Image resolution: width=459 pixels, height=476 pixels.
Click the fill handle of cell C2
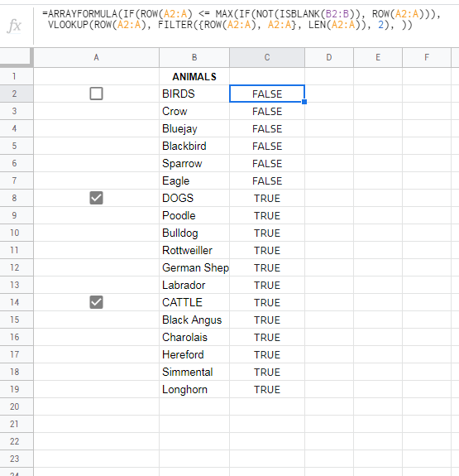coord(304,102)
